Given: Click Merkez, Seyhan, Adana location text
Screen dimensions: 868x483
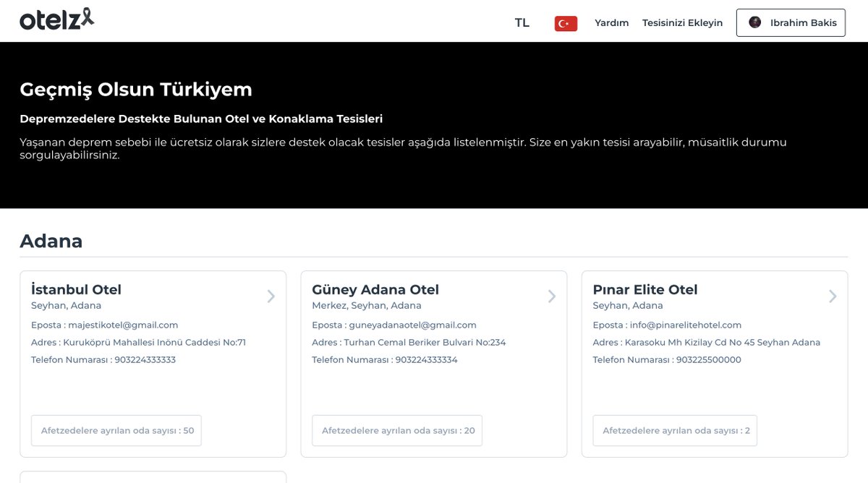Looking at the screenshot, I should point(367,306).
